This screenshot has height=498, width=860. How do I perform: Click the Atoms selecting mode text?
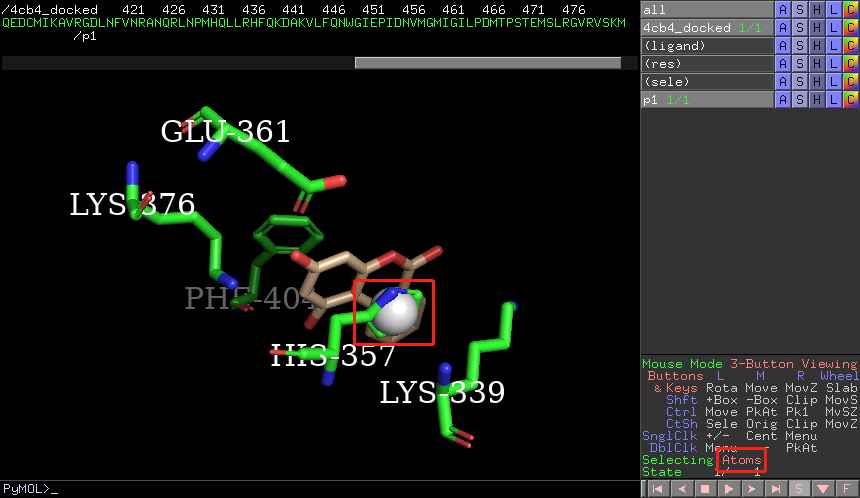pos(741,460)
